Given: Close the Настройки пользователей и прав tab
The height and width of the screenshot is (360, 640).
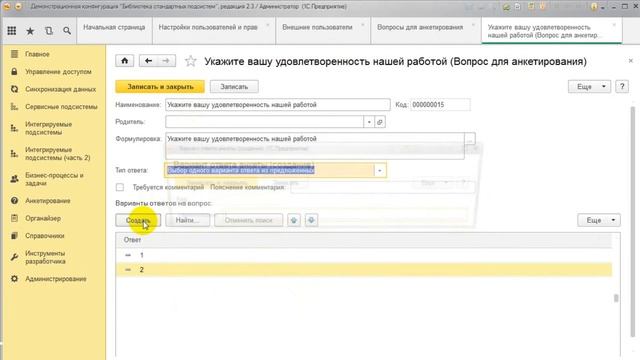Looking at the screenshot, I should click(x=268, y=25).
